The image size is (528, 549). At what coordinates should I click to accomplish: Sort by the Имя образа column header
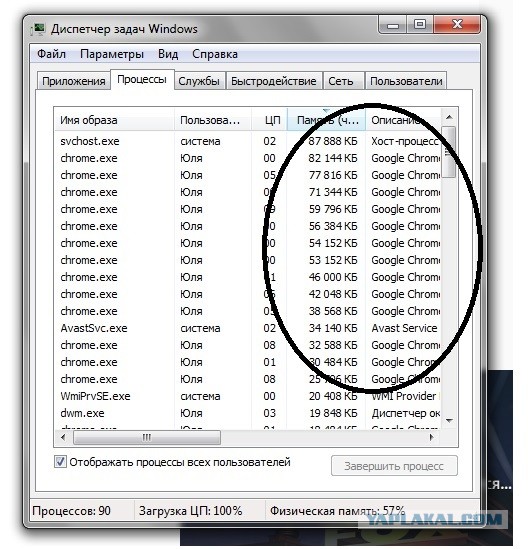114,120
